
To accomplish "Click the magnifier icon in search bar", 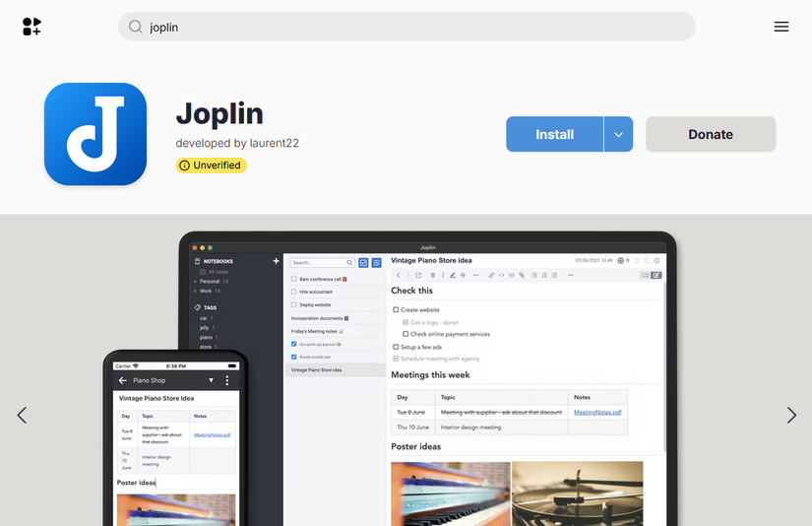I will coord(135,27).
